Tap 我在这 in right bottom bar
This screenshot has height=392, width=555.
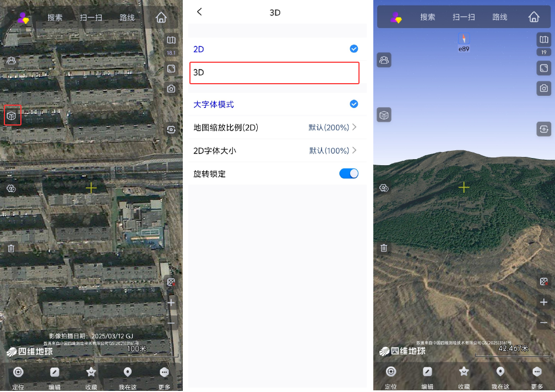(500, 377)
